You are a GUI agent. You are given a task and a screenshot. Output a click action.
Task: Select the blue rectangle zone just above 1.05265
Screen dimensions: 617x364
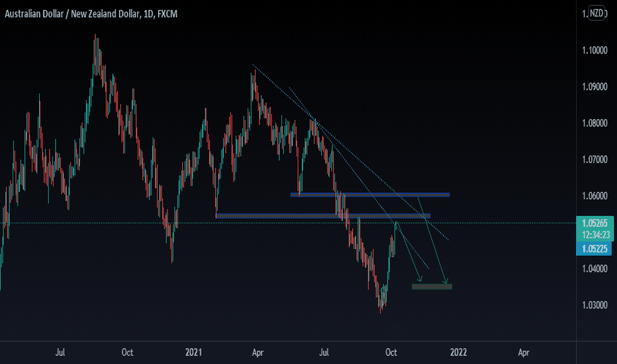[x=323, y=216]
